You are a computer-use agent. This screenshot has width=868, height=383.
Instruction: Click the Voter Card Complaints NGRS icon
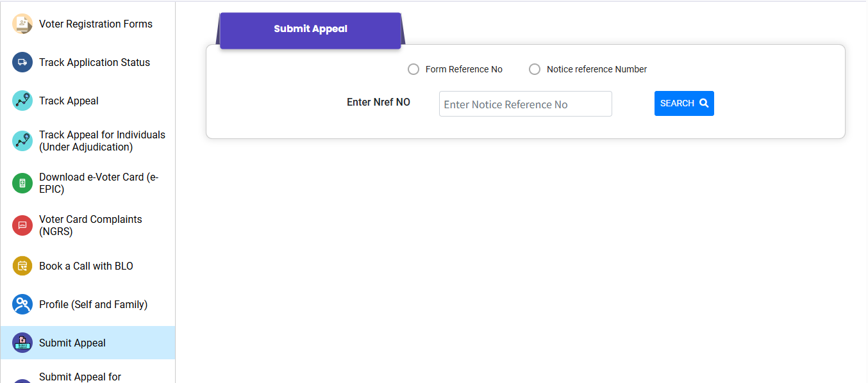tap(22, 225)
